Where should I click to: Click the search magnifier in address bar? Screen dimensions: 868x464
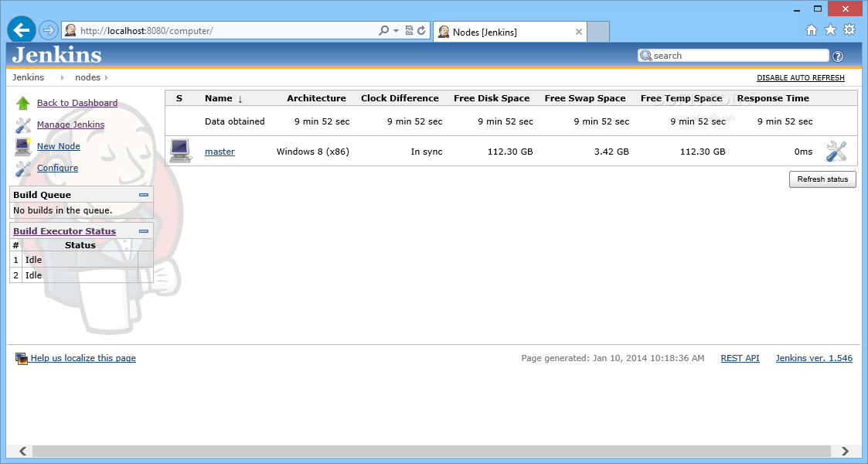click(x=383, y=30)
